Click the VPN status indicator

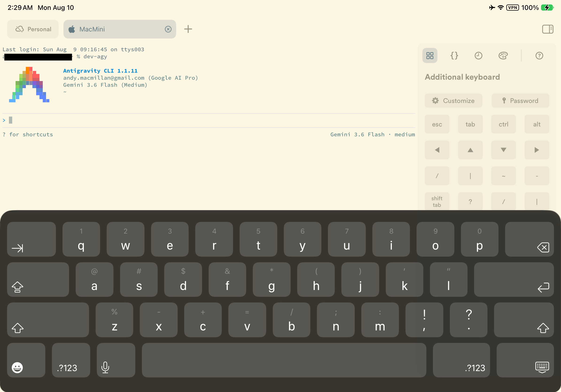[x=512, y=8]
